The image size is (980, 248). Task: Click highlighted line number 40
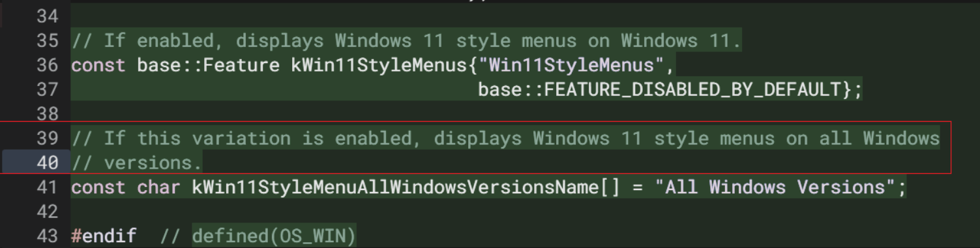[x=48, y=163]
